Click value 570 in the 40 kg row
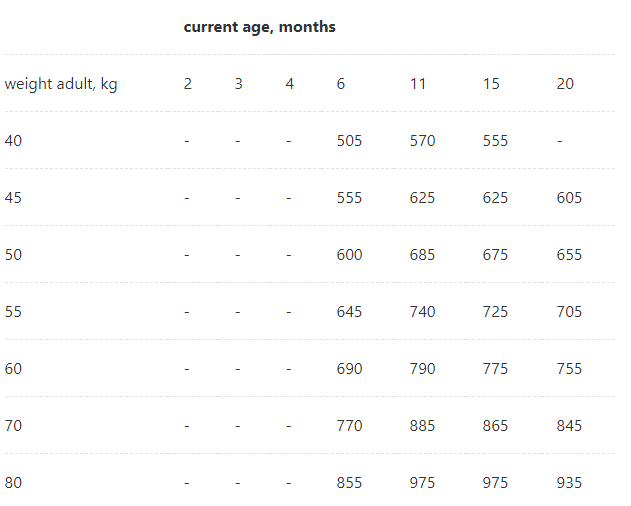631x506 pixels. point(423,141)
